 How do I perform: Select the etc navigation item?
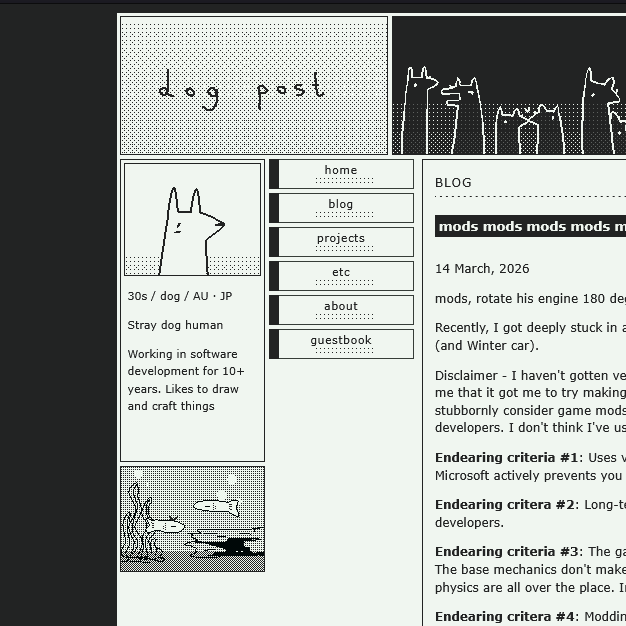point(341,275)
